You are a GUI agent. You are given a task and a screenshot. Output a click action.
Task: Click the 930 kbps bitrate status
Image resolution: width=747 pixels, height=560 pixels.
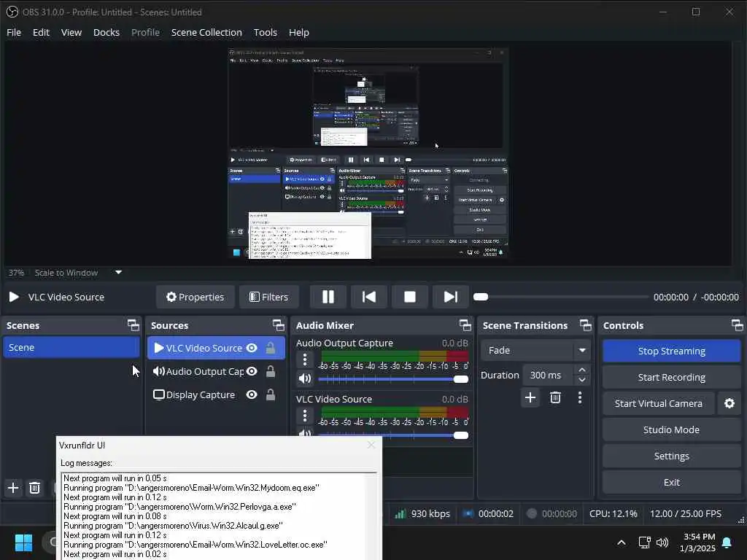pos(422,514)
